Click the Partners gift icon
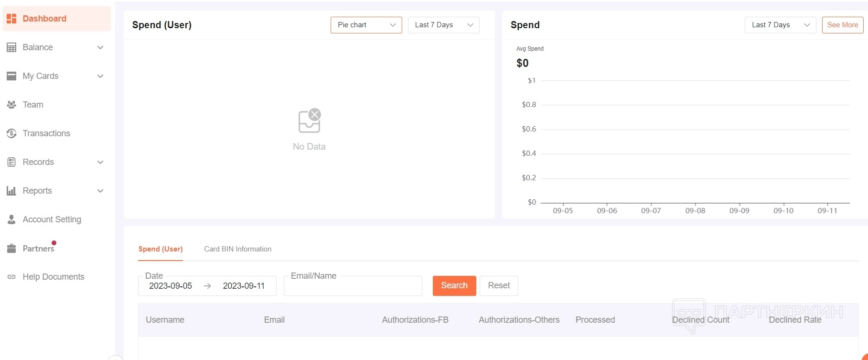Image resolution: width=868 pixels, height=360 pixels. 11,249
